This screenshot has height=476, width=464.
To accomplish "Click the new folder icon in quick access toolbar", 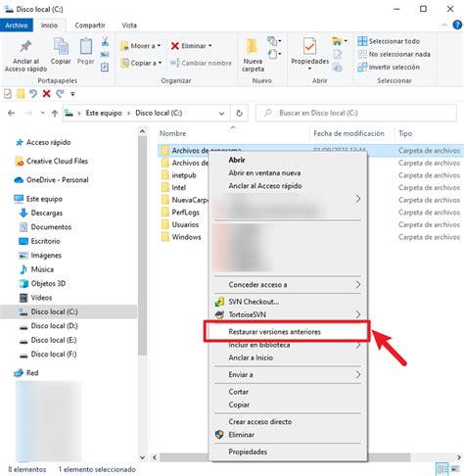I will [21, 94].
